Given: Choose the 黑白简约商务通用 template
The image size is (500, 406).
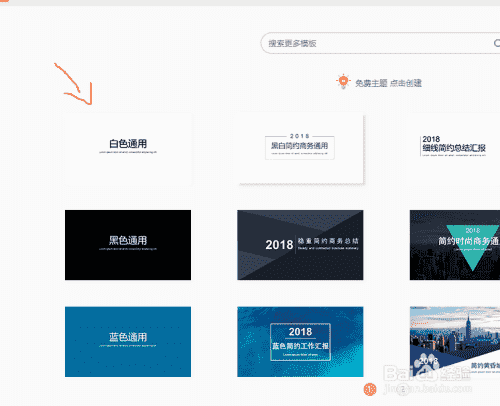Looking at the screenshot, I should click(x=300, y=149).
